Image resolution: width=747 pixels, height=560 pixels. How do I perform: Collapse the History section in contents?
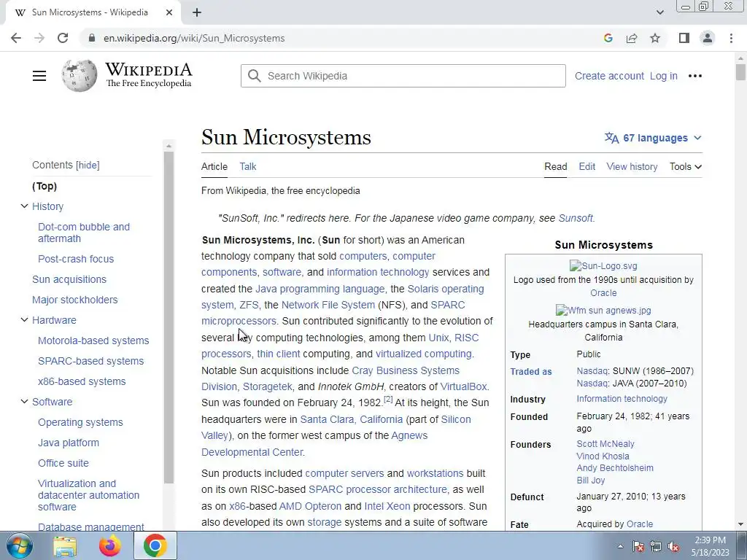pos(24,206)
